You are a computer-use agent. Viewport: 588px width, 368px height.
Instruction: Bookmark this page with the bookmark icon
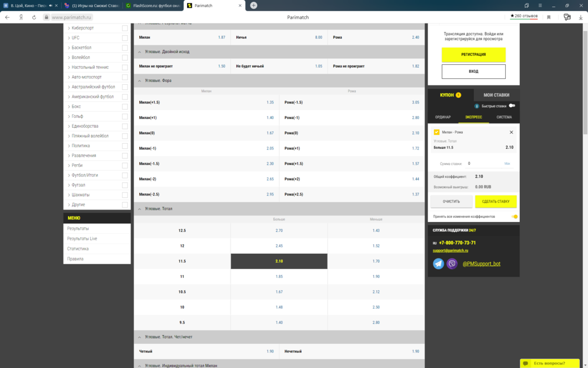pos(549,17)
